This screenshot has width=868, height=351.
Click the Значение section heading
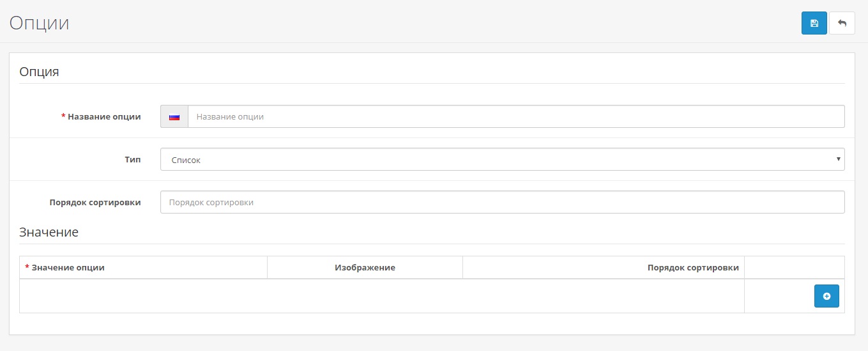[49, 232]
